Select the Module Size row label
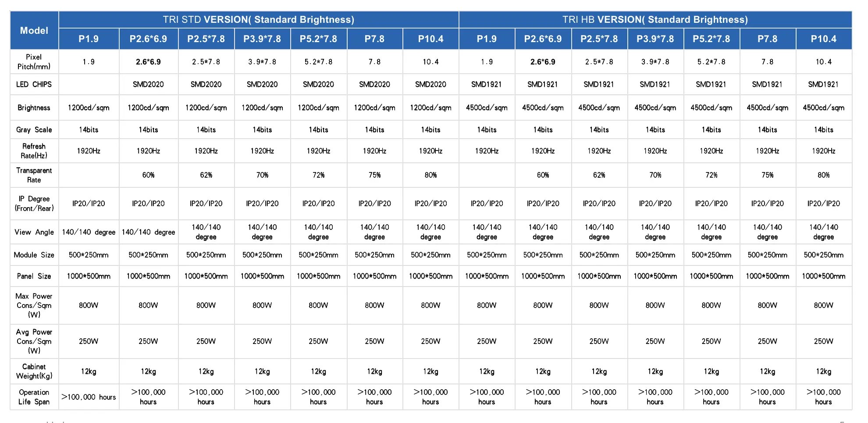868x423 pixels. click(x=34, y=255)
